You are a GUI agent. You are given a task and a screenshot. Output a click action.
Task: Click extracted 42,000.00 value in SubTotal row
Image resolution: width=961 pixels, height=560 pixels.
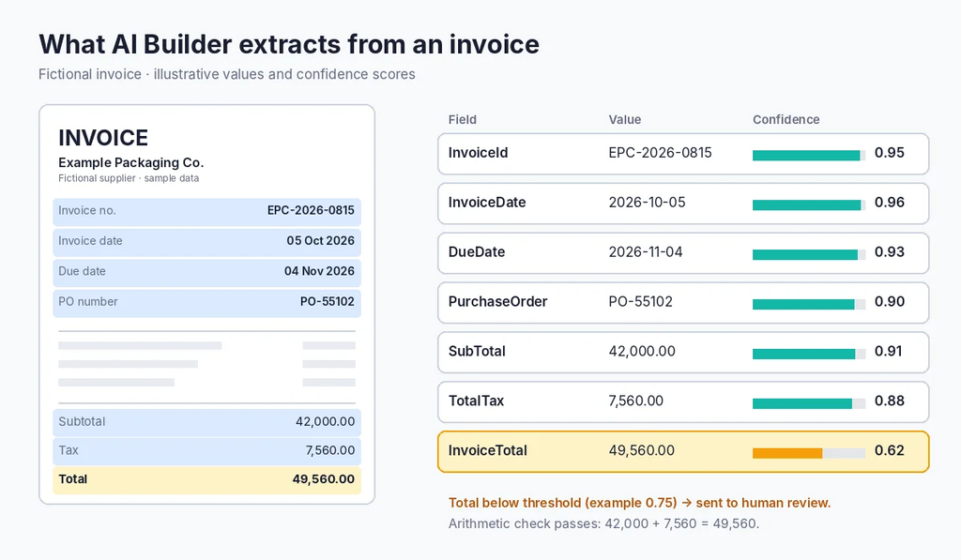point(642,351)
